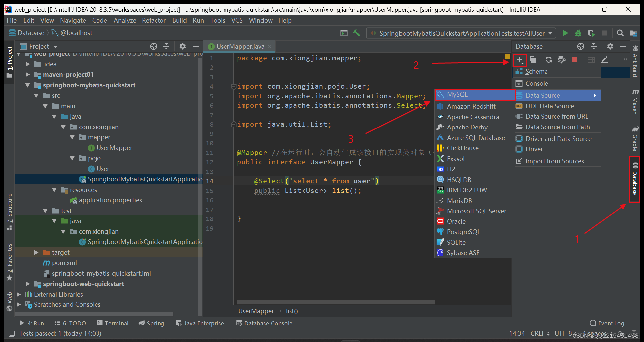Choose Console in the new menu
The height and width of the screenshot is (342, 644).
(x=558, y=83)
